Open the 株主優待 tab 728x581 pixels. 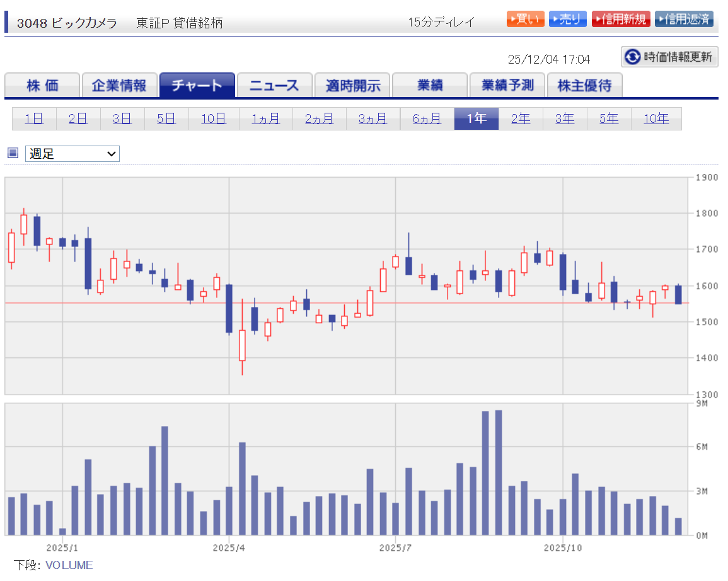[584, 86]
